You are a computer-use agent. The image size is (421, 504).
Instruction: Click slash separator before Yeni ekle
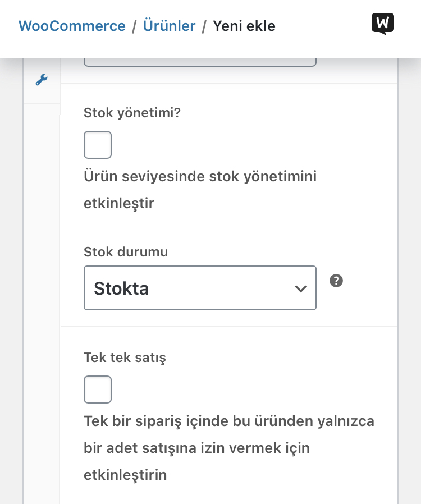pyautogui.click(x=204, y=26)
